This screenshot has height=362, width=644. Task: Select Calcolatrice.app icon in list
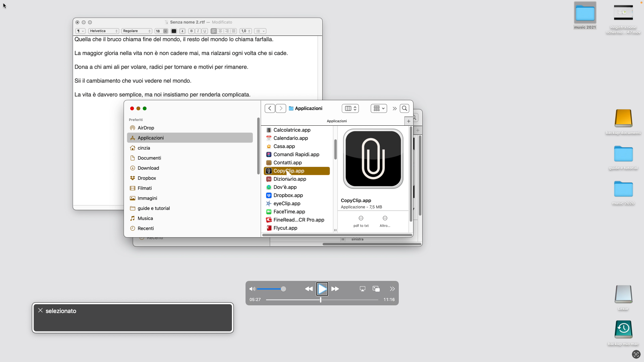tap(269, 130)
